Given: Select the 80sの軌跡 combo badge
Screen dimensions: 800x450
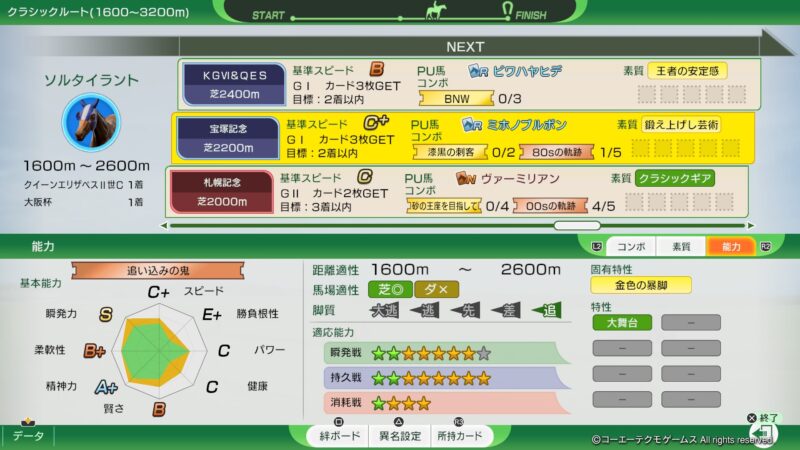Looking at the screenshot, I should click(x=557, y=152).
